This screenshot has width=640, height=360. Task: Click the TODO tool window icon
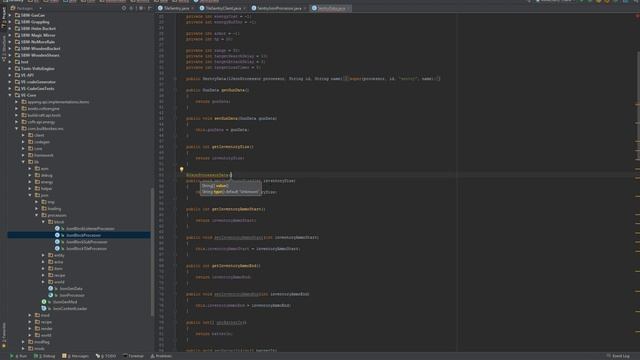coord(98,356)
